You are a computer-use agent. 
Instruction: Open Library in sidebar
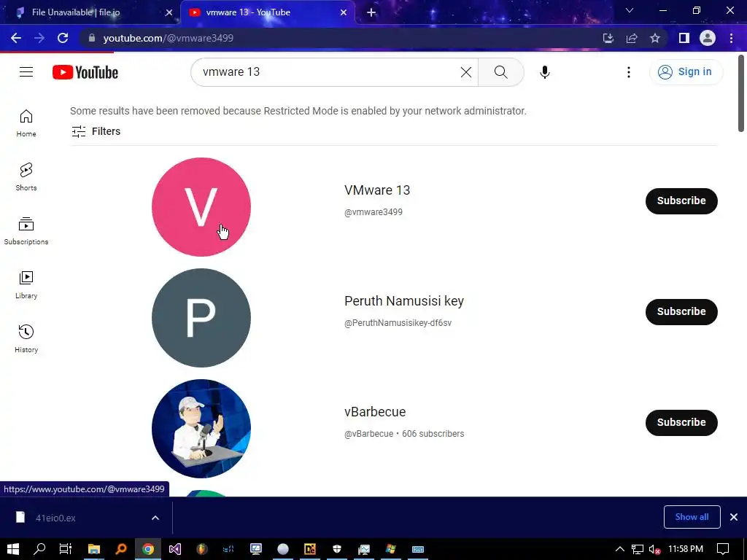26,285
